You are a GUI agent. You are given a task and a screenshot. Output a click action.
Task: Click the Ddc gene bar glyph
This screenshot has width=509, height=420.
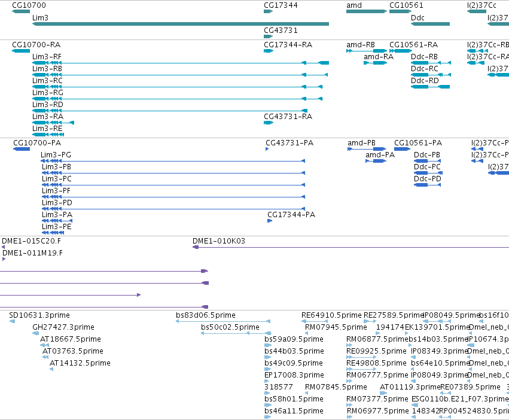click(x=430, y=24)
